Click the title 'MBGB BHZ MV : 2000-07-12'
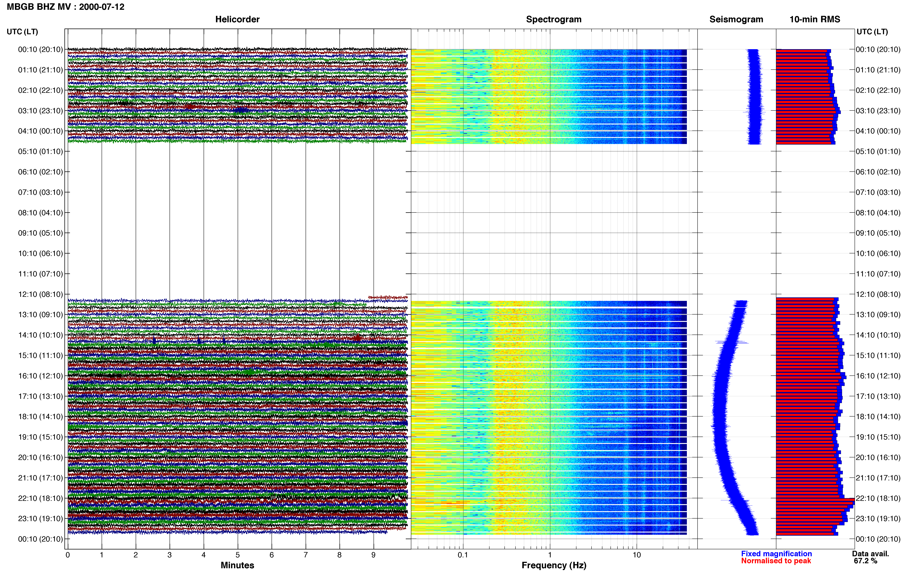 pyautogui.click(x=65, y=7)
